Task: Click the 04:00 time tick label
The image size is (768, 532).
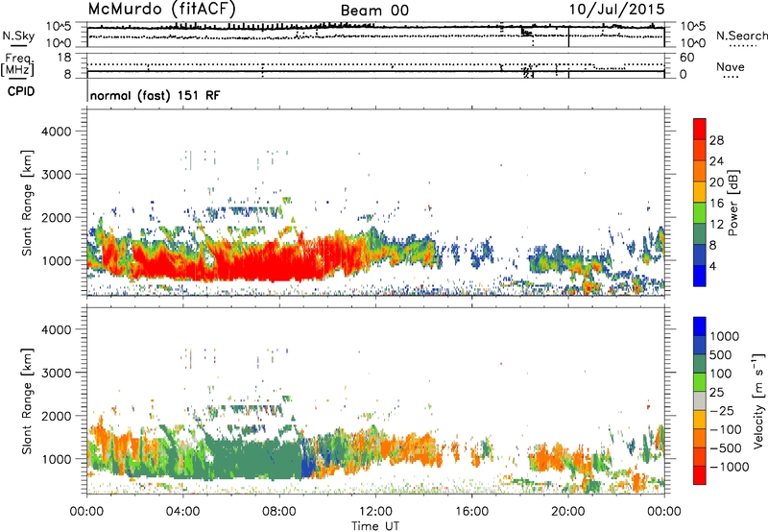Action: click(x=182, y=512)
